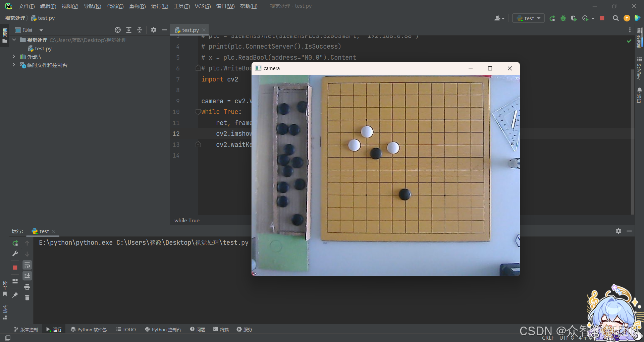Start debugging with the Debug icon
Viewport: 644px width, 342px height.
[563, 18]
